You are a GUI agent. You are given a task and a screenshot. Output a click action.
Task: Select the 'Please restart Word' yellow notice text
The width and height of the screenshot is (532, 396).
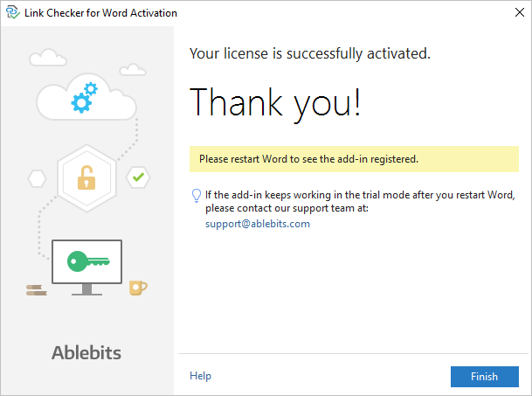(308, 159)
